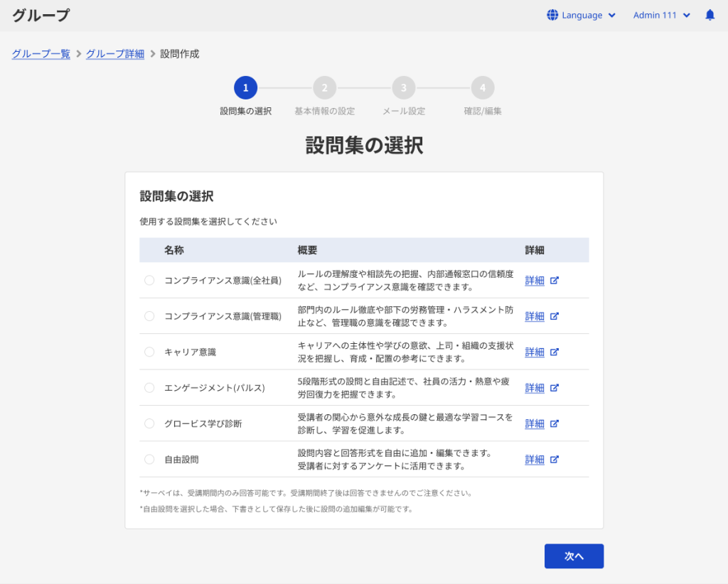Click the globe Language icon
This screenshot has width=728, height=584.
tap(552, 16)
